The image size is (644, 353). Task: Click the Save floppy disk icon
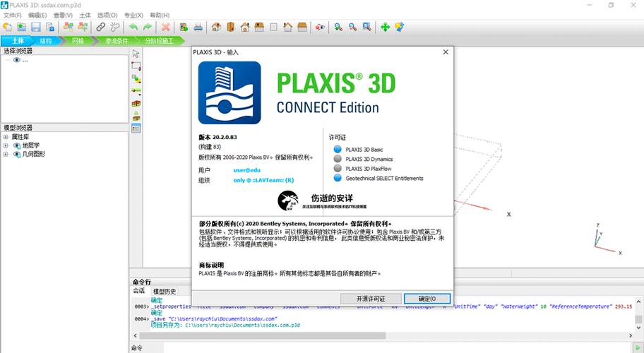[36, 27]
